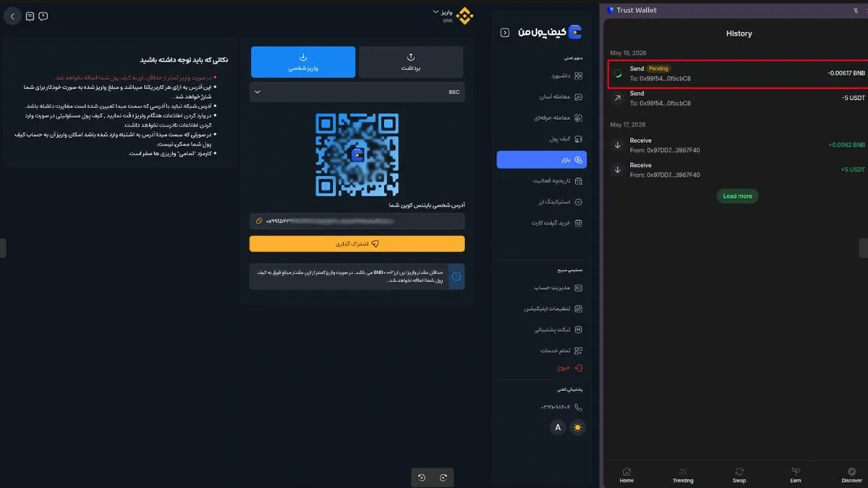Open the Receive +5 USDT transaction

pos(738,170)
